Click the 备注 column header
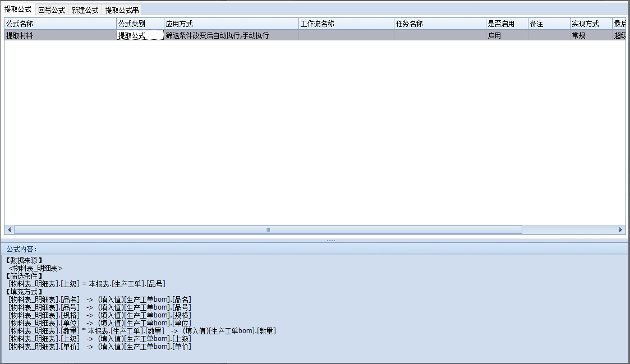 (548, 24)
